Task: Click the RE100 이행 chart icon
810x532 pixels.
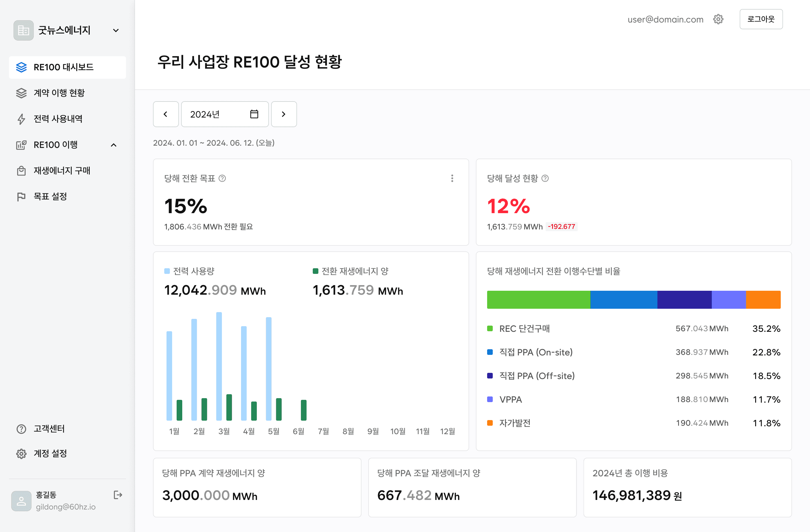Action: click(x=21, y=145)
